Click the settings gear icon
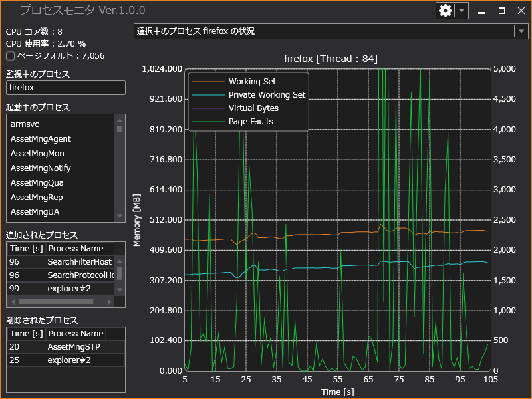Screen dimensions: 532x399 [446, 11]
